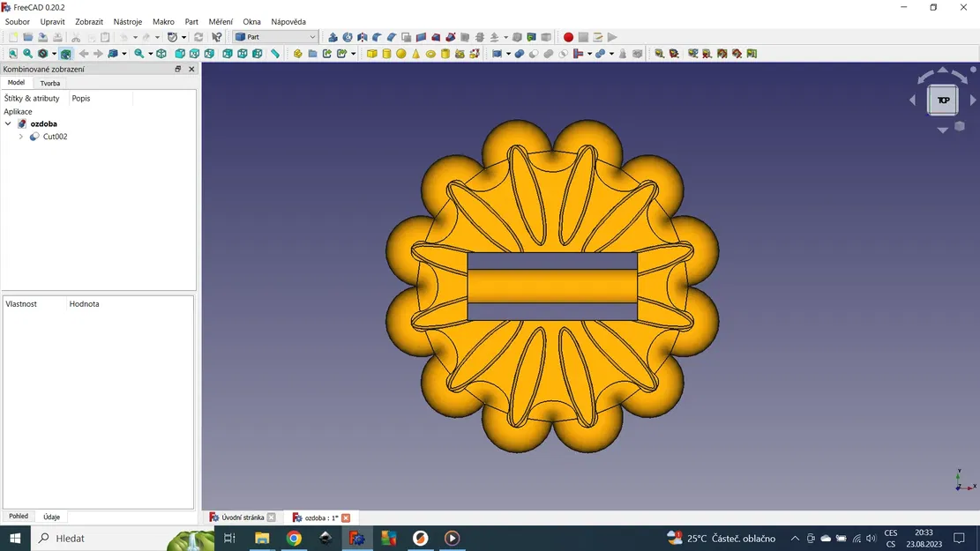Select the Cylinder primitive tool

385,53
